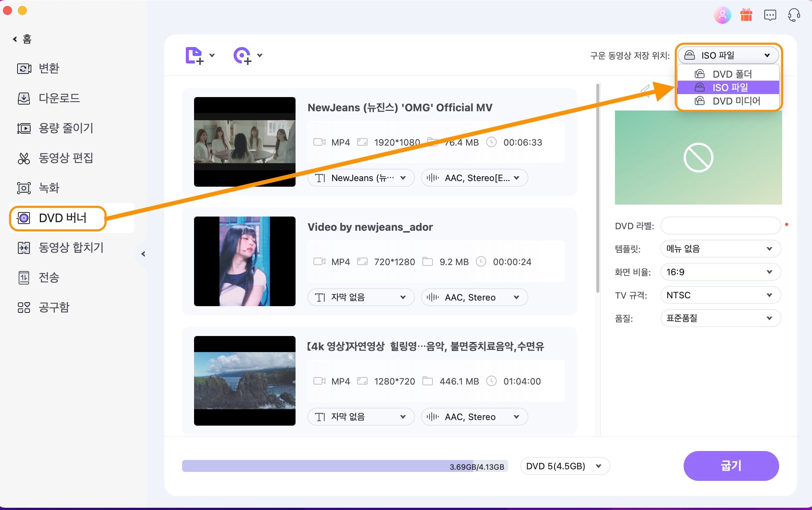Go back to 홈

(x=22, y=39)
